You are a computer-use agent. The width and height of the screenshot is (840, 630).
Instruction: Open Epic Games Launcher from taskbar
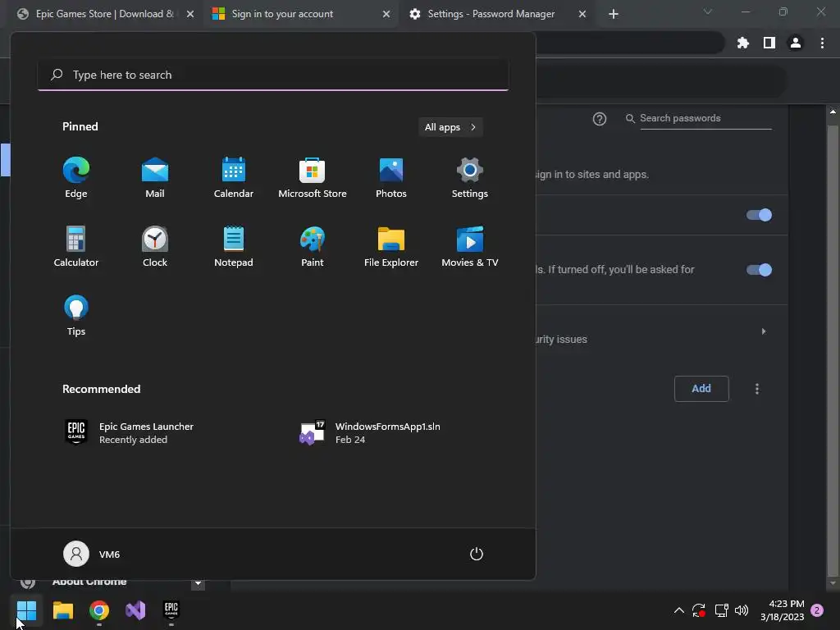(x=171, y=610)
